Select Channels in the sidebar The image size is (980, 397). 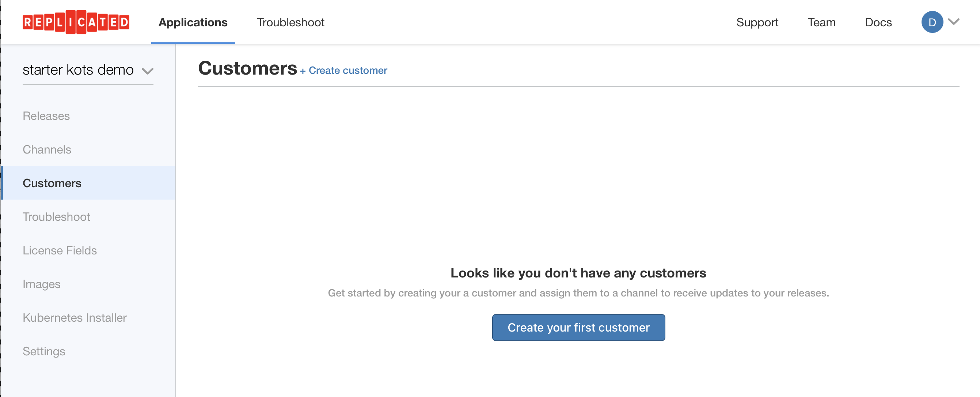pyautogui.click(x=47, y=149)
